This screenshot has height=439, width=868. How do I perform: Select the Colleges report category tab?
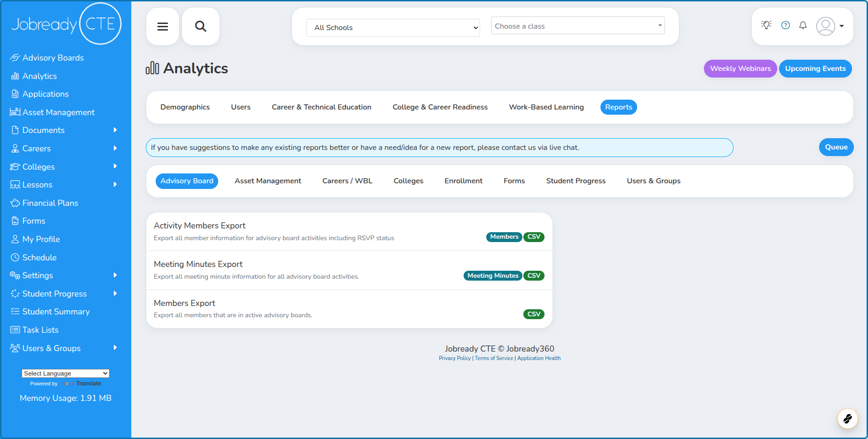click(409, 181)
